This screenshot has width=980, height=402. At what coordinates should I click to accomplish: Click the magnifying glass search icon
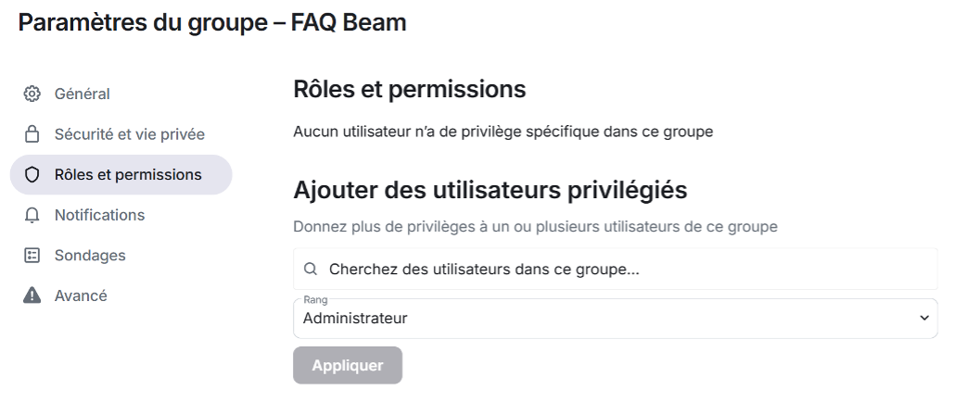(x=311, y=270)
